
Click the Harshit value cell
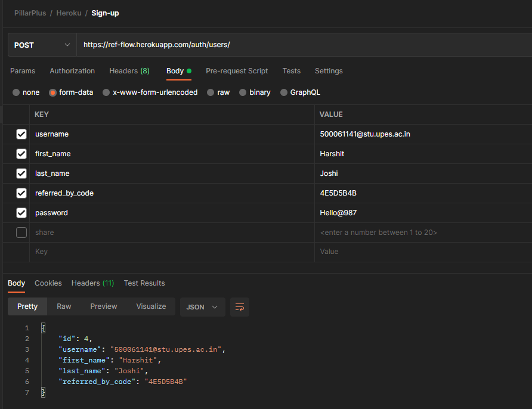pyautogui.click(x=423, y=154)
